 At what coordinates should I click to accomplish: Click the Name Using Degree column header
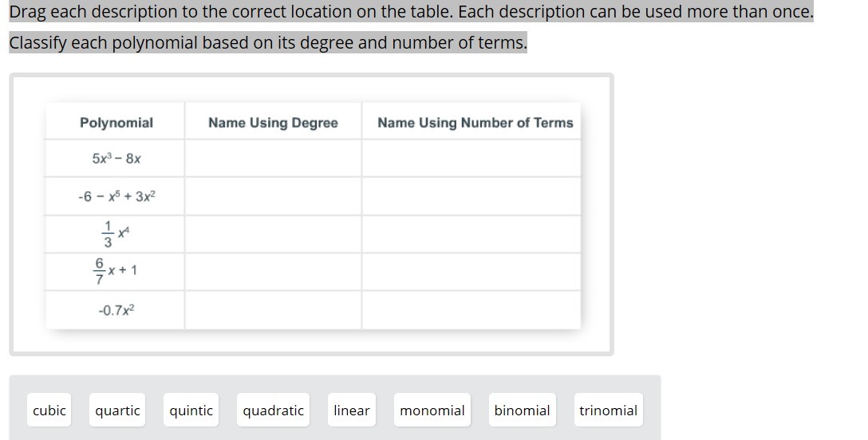pos(273,123)
